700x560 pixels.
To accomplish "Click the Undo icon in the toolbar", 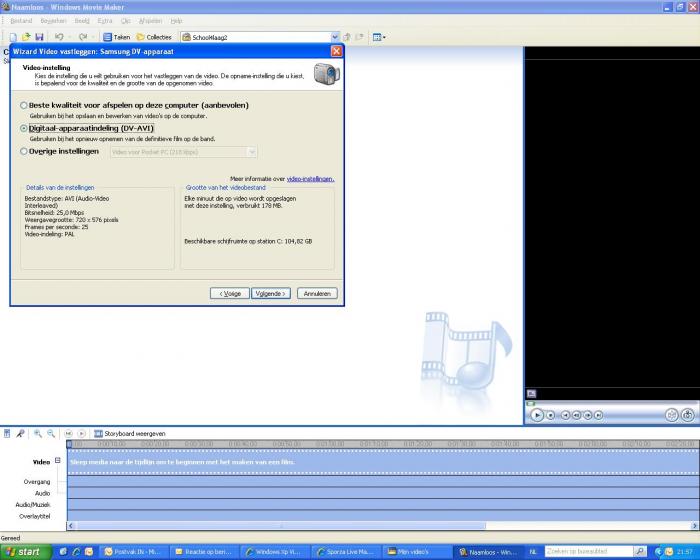I will (x=58, y=37).
